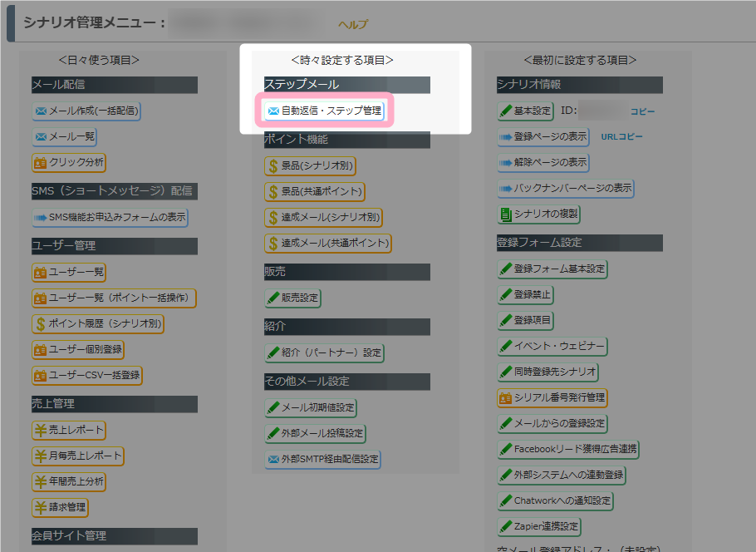Image resolution: width=756 pixels, height=552 pixels.
Task: Open 自動返信・ステップ管理 button
Action: pos(324,110)
